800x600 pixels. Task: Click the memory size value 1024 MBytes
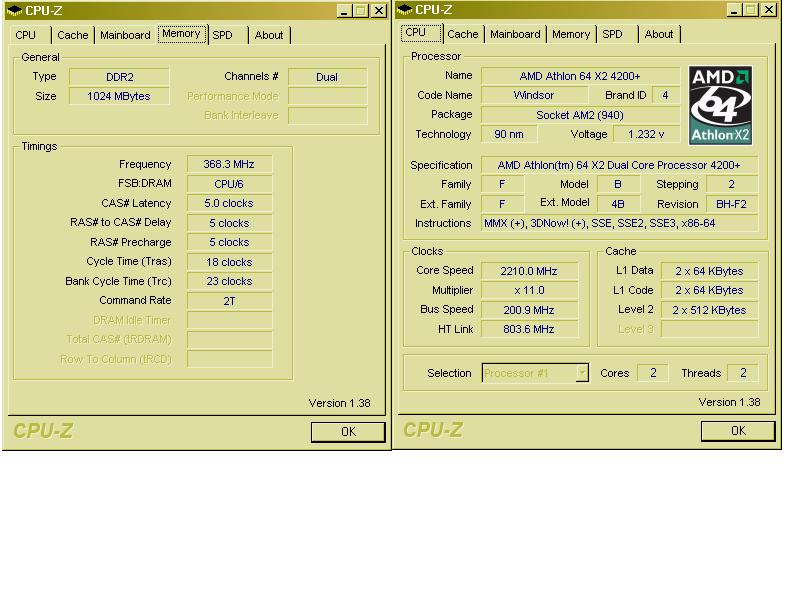(119, 96)
